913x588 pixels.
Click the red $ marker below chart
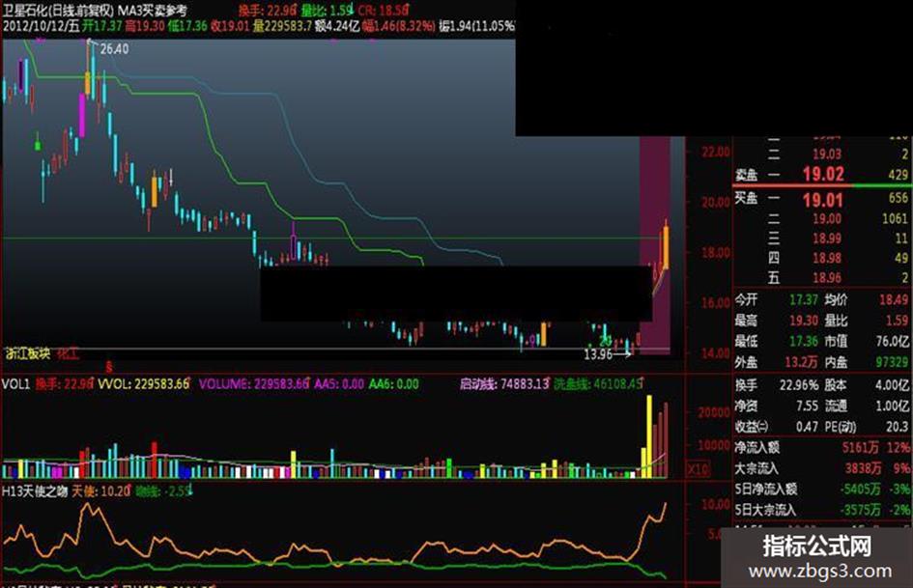tap(109, 367)
